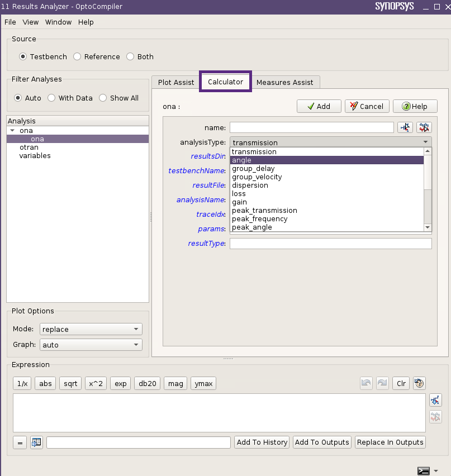Open the View menu
The height and width of the screenshot is (476, 451).
coord(31,22)
